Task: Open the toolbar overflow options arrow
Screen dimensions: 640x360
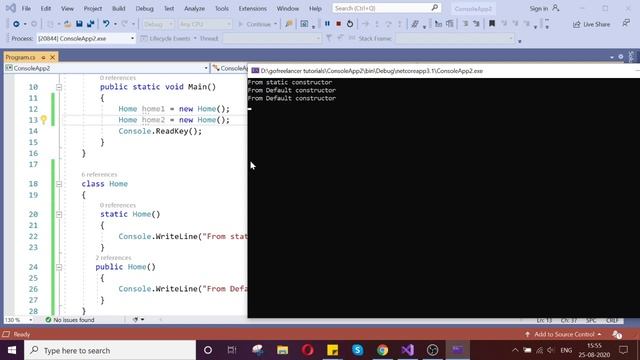Action: tap(520, 41)
